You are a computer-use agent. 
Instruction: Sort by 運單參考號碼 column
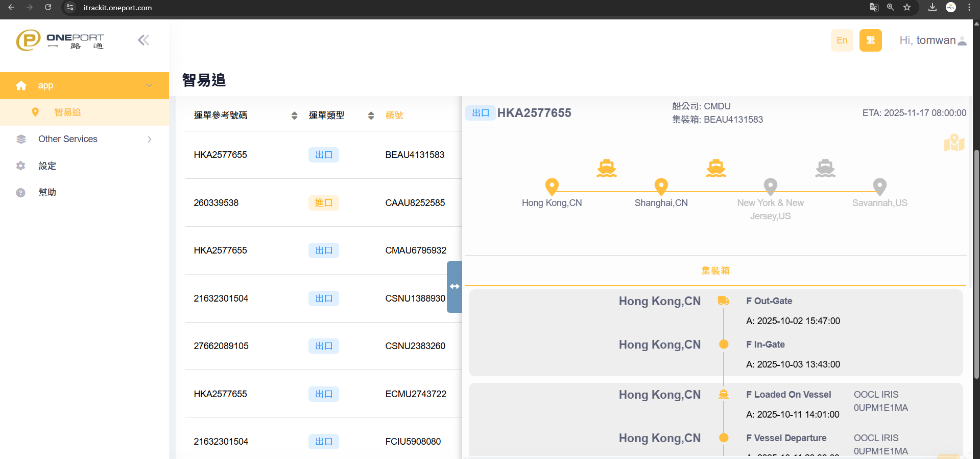pos(294,116)
